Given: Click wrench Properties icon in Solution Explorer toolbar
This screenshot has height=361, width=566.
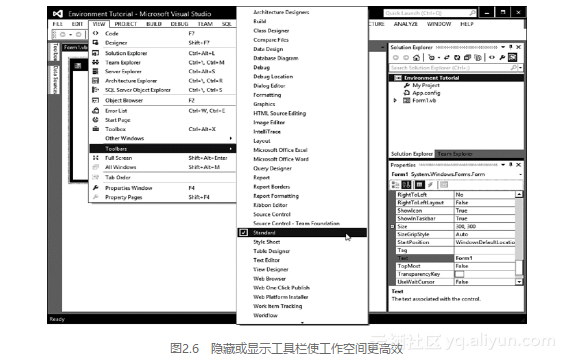Looking at the screenshot, I should [502, 57].
